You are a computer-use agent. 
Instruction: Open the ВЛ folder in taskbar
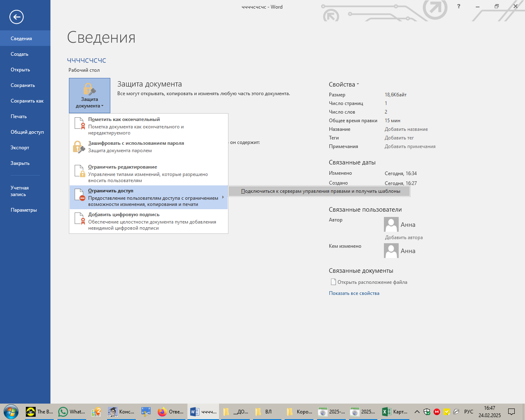coord(267,412)
